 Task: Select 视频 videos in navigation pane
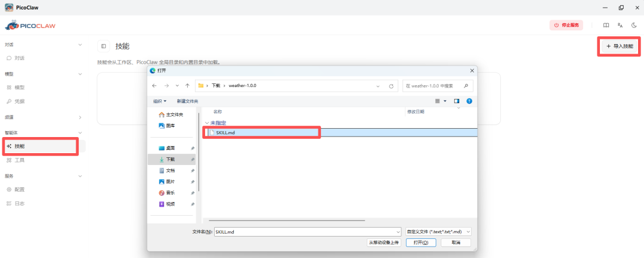(167, 204)
